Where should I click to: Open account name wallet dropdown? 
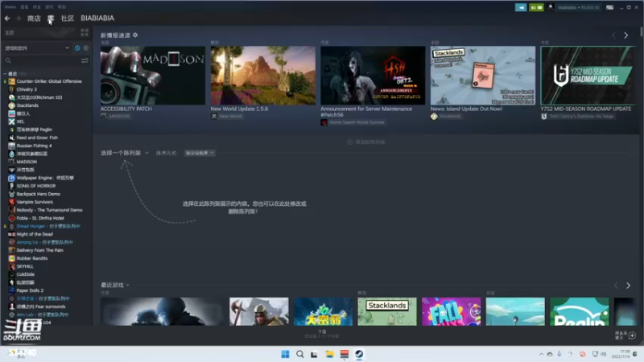pos(578,7)
